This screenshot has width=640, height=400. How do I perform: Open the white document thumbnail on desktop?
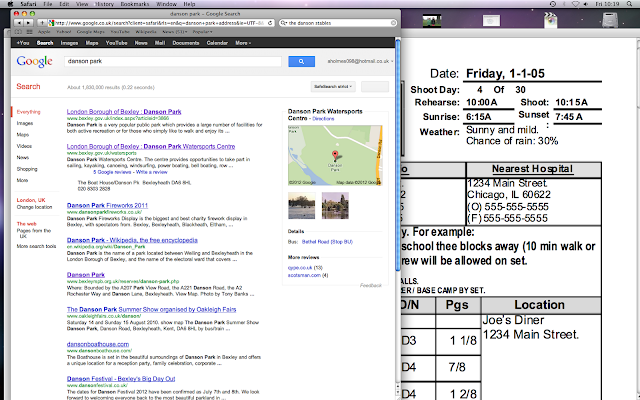[491, 20]
